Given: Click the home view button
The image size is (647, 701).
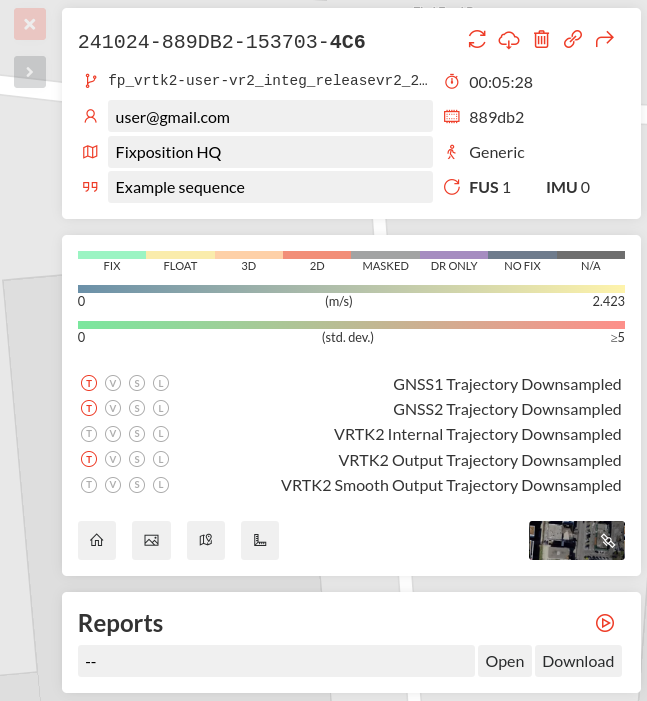Looking at the screenshot, I should 97,540.
